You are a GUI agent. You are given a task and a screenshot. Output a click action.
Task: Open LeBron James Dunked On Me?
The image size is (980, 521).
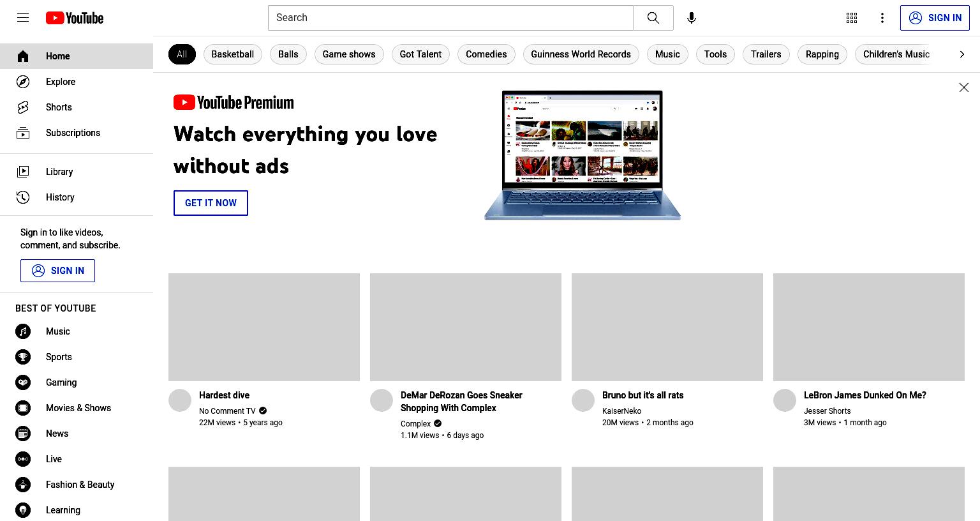click(x=865, y=395)
